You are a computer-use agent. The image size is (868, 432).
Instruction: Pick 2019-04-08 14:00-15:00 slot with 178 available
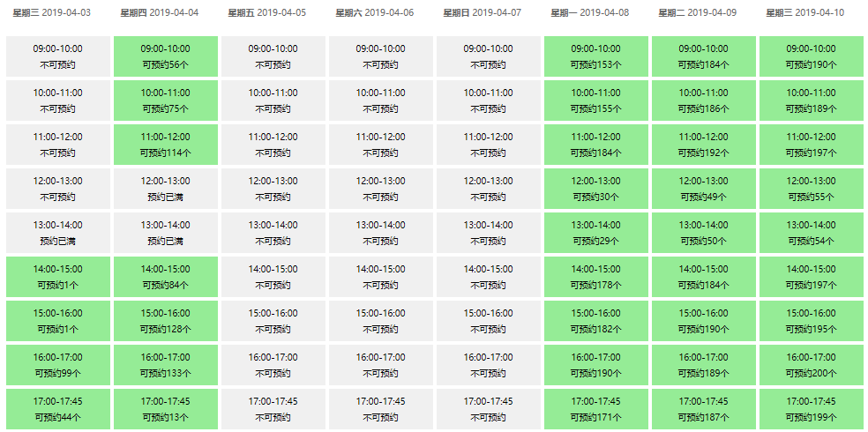click(596, 277)
